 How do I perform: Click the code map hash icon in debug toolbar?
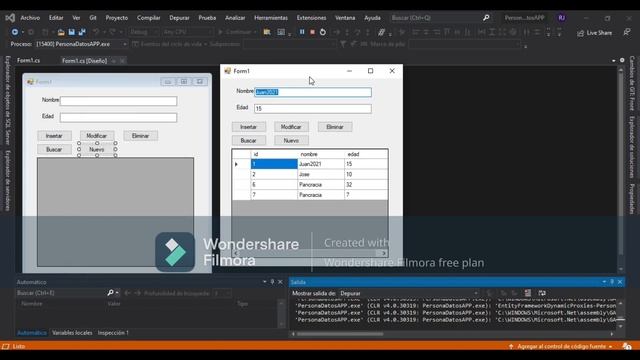tap(381, 32)
